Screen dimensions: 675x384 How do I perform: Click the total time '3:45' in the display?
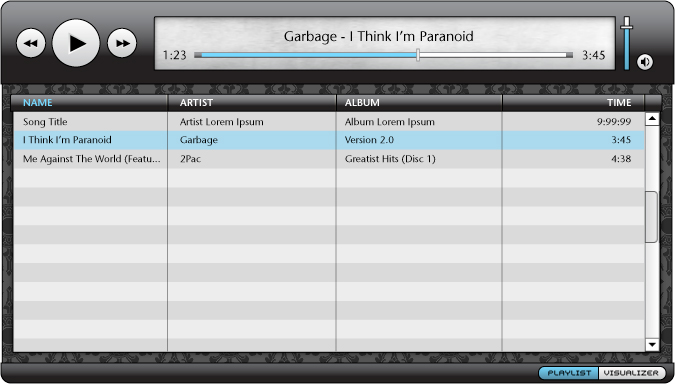594,55
